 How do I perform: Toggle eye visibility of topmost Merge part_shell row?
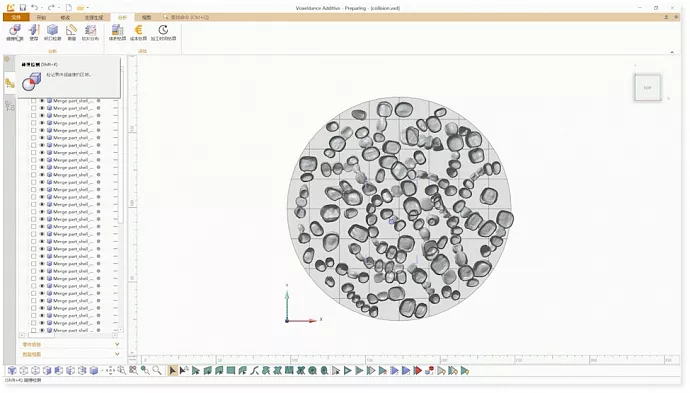(x=42, y=101)
